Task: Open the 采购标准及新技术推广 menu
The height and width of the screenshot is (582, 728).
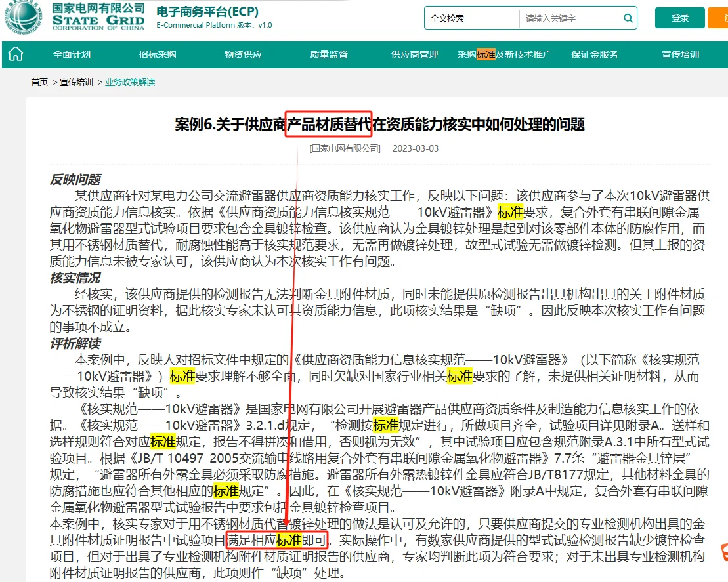Action: click(505, 56)
